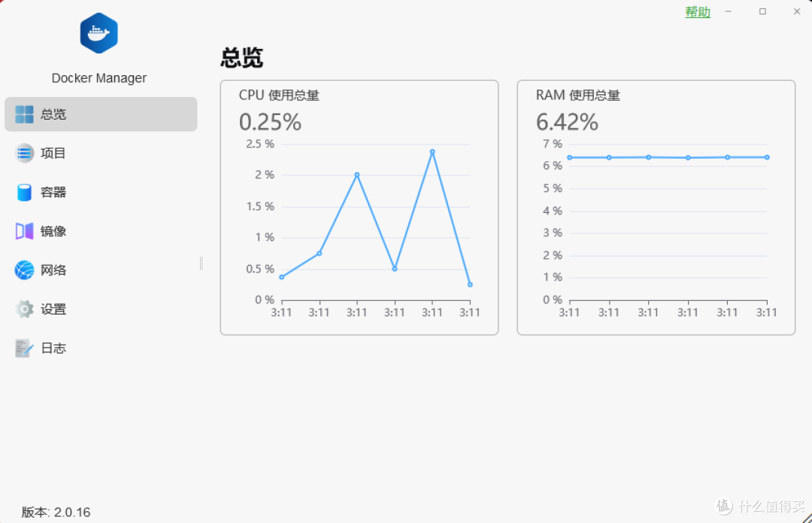Click the 0.25% CPU usage value

271,123
